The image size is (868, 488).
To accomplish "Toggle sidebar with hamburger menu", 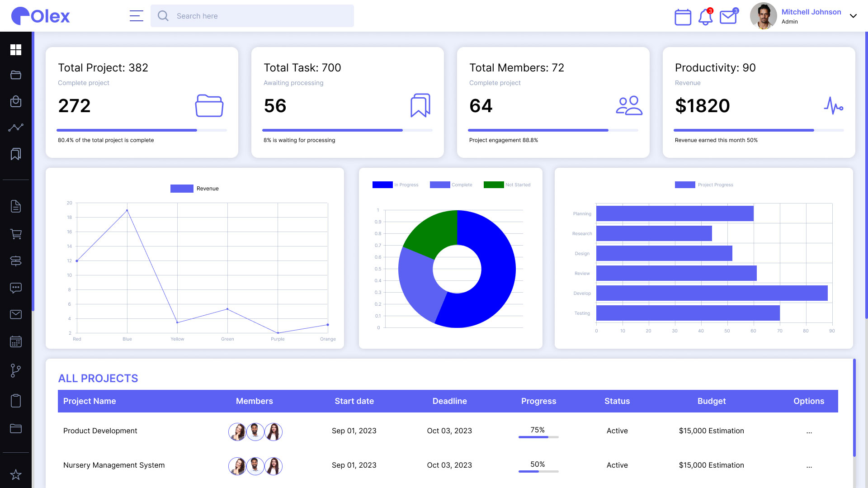I will pos(136,16).
